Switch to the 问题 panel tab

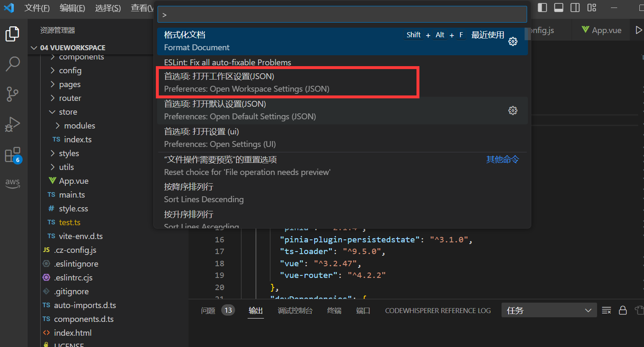point(208,311)
